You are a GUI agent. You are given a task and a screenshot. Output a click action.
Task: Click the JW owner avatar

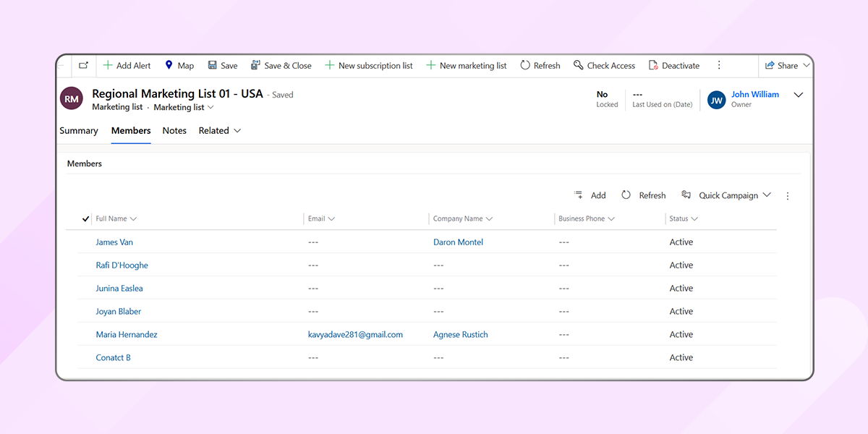click(x=716, y=100)
